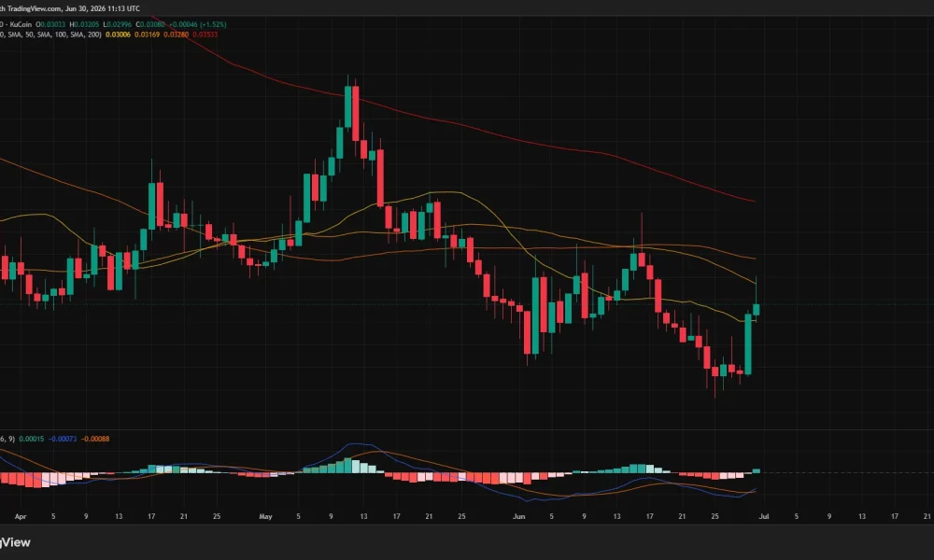
Task: Click the KuCoin exchange label
Action: [x=21, y=24]
